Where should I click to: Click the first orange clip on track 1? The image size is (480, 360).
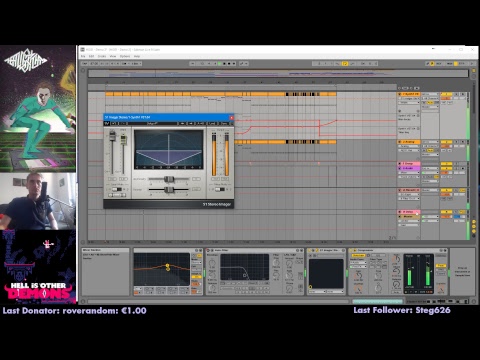pos(110,94)
